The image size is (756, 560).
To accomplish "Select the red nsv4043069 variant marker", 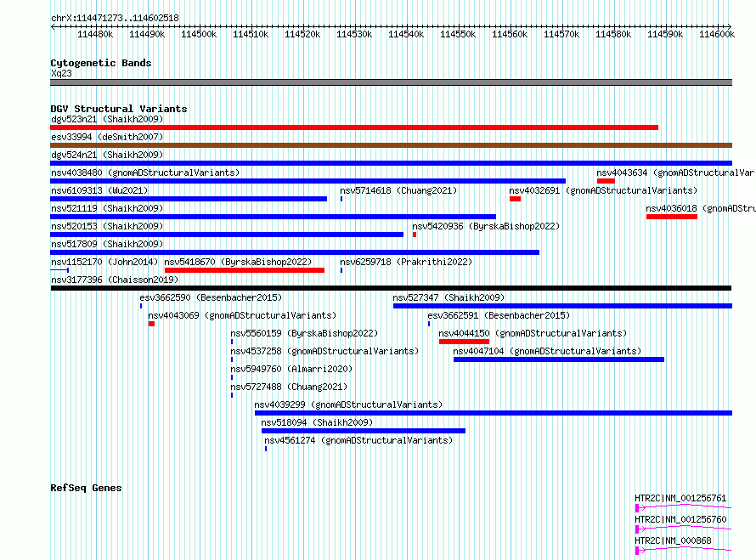I will pyautogui.click(x=151, y=324).
